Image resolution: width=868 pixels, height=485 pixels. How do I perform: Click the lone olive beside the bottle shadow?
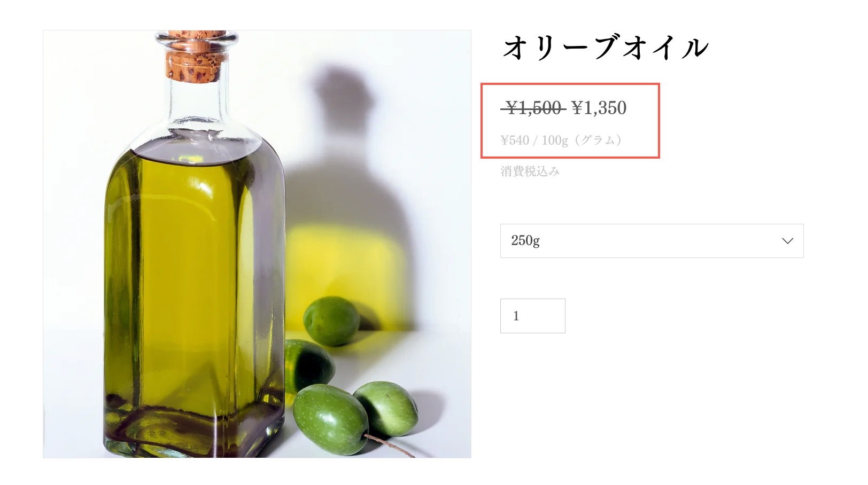(331, 321)
